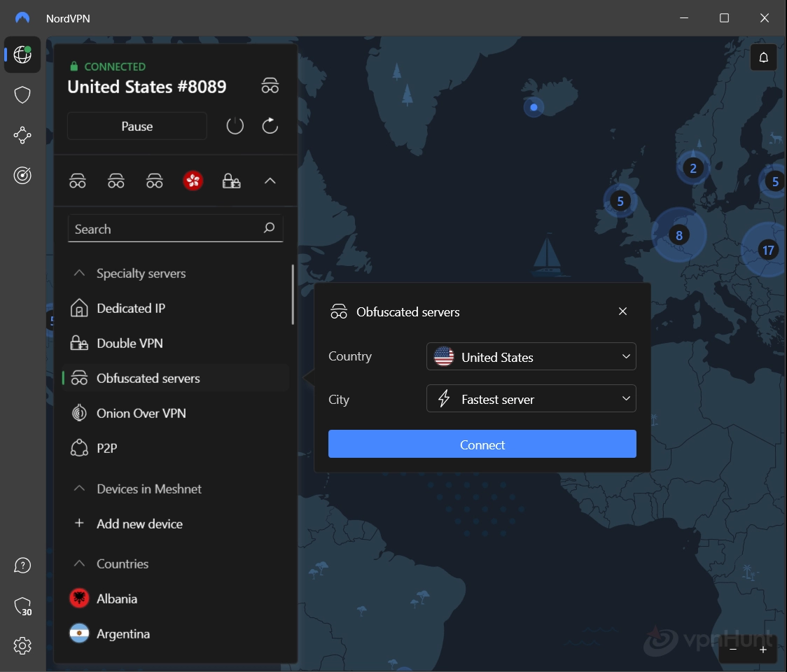Collapse the Countries section
This screenshot has width=787, height=672.
click(x=79, y=563)
